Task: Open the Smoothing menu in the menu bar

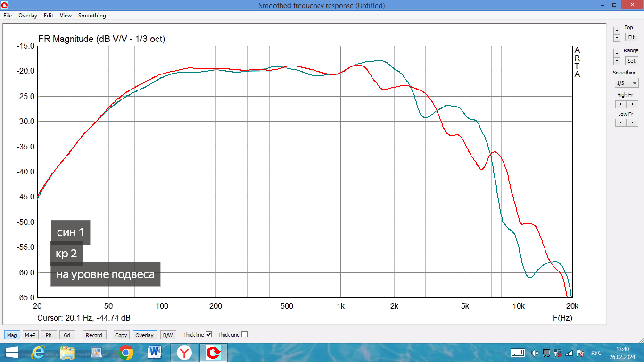Action: (x=92, y=16)
